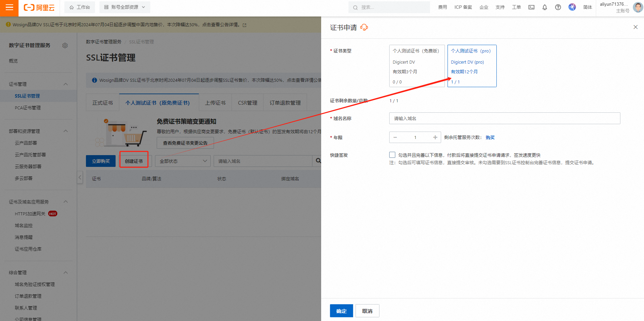Open the notifications bell
This screenshot has height=321, width=644.
point(545,7)
